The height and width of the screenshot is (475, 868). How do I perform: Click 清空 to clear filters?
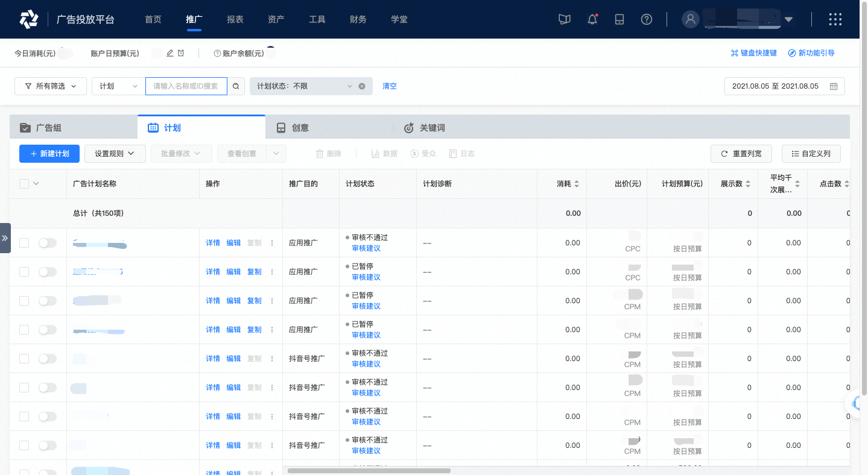pos(389,86)
